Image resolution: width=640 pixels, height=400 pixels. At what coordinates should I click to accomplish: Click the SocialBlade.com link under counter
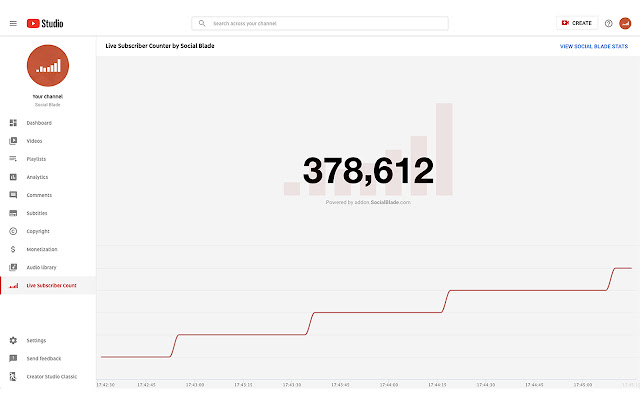coord(391,202)
